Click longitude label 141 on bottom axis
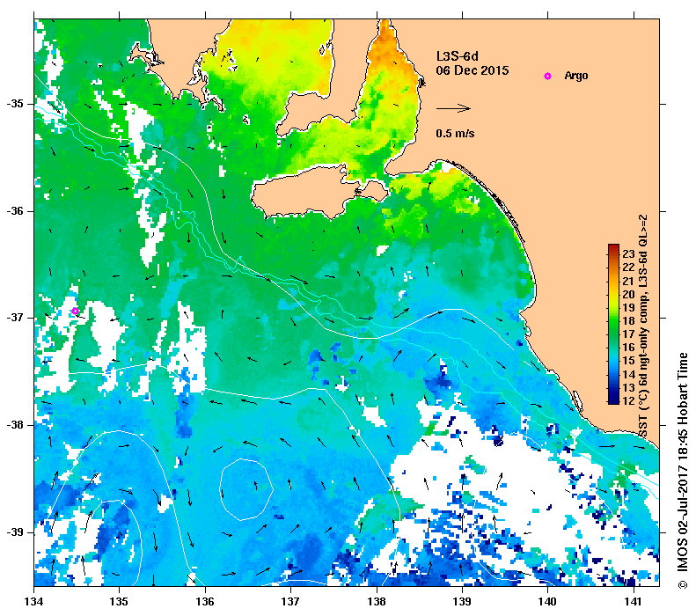 tap(634, 601)
